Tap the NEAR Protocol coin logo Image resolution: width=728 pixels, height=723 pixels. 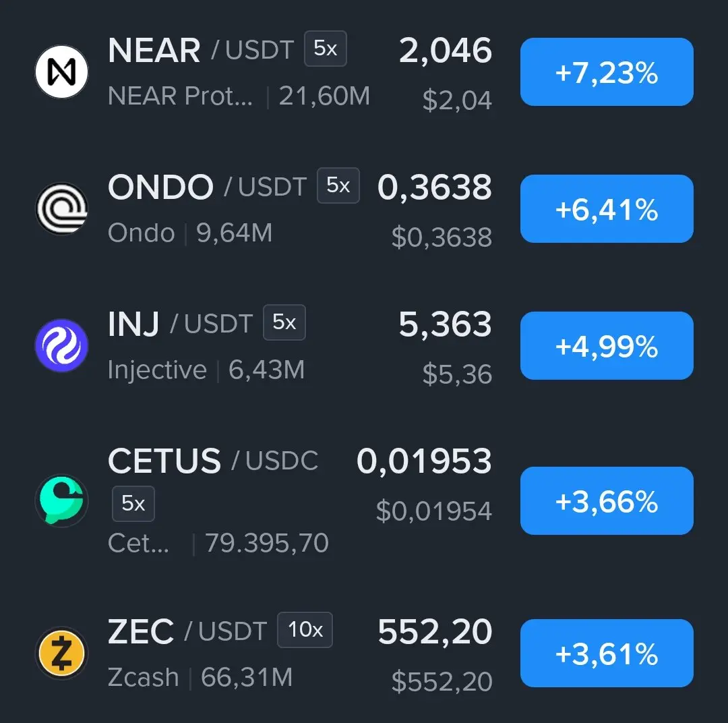tap(62, 71)
